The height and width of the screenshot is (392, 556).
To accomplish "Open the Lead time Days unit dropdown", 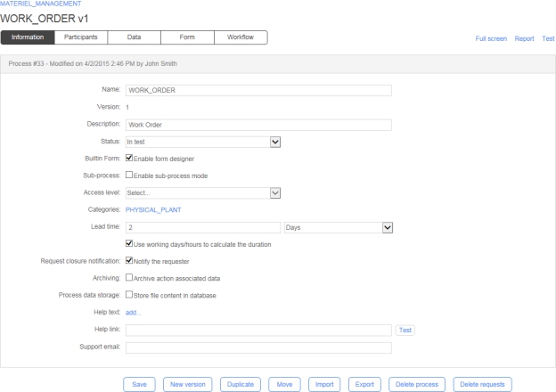I will tap(388, 227).
